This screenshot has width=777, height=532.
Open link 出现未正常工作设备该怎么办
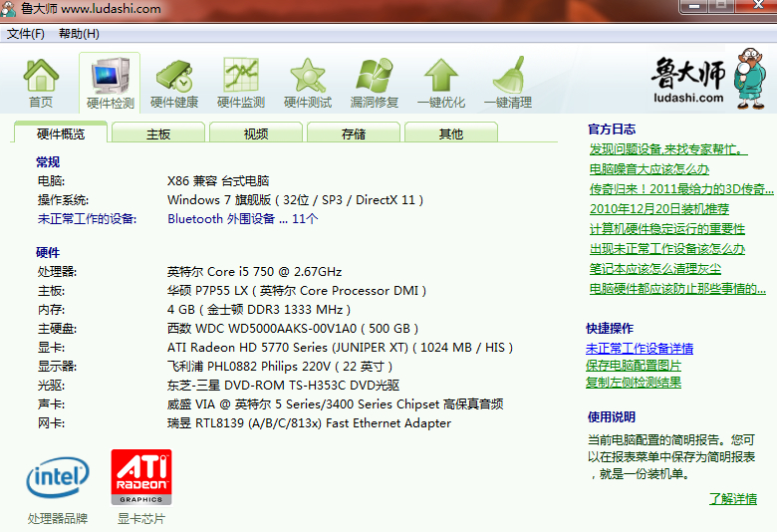667,248
